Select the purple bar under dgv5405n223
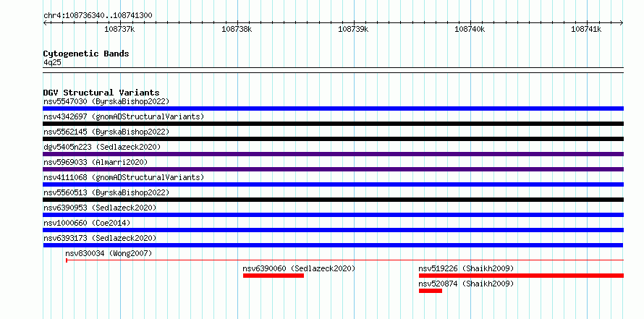 (333, 154)
